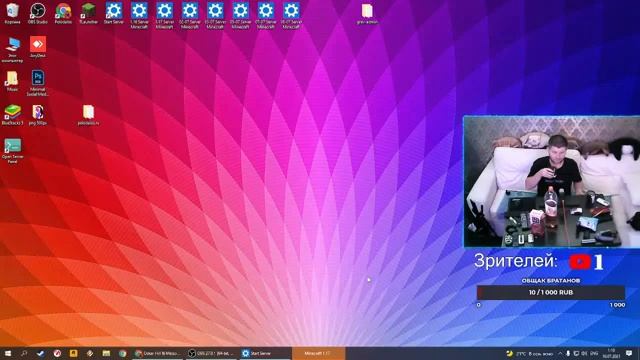Launch the AnyDesk desktop shortcut

38,47
